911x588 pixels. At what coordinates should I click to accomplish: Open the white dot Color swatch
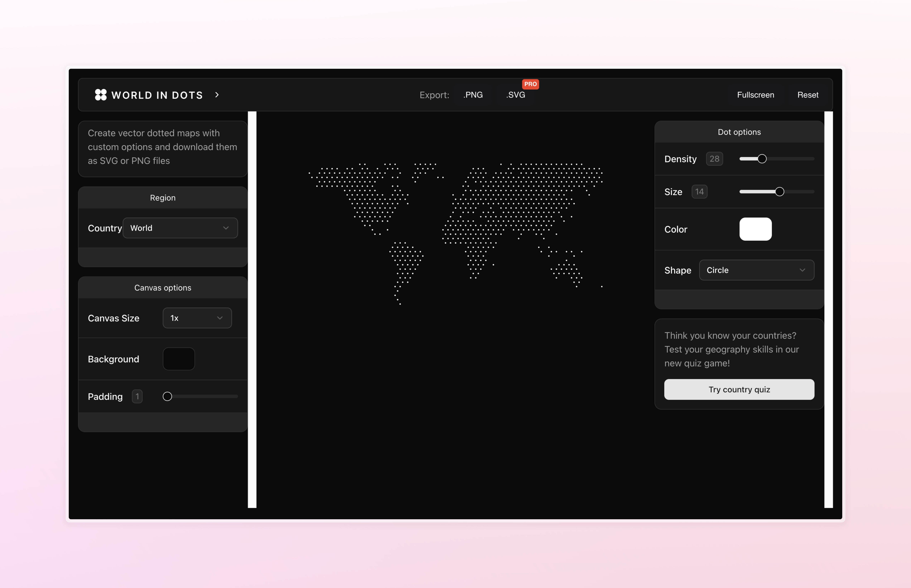(756, 229)
